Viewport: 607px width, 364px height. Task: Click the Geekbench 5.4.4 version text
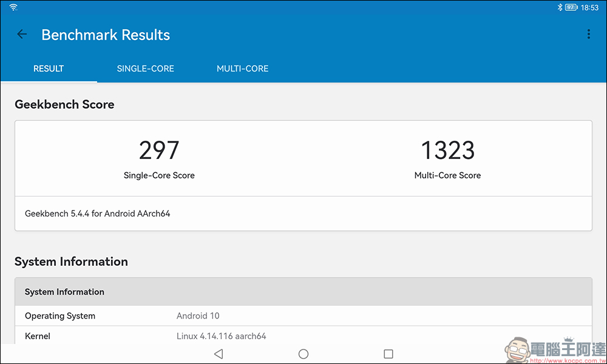[x=98, y=214]
